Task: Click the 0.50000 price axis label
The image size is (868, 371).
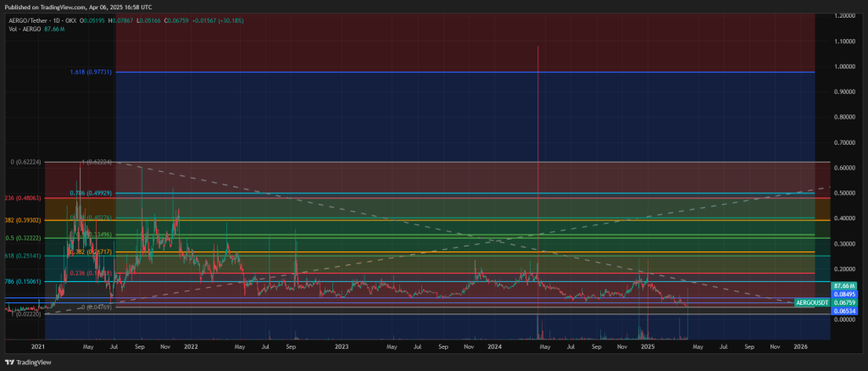Action: pyautogui.click(x=845, y=193)
